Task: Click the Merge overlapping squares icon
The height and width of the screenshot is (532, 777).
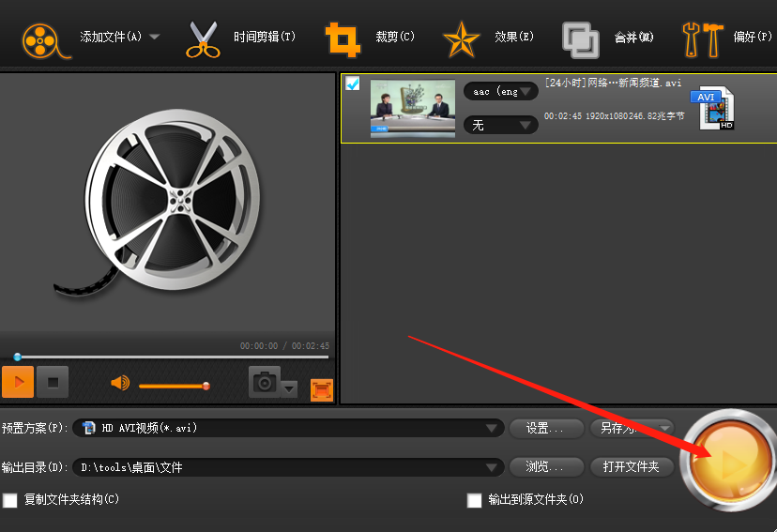Action: 581,40
